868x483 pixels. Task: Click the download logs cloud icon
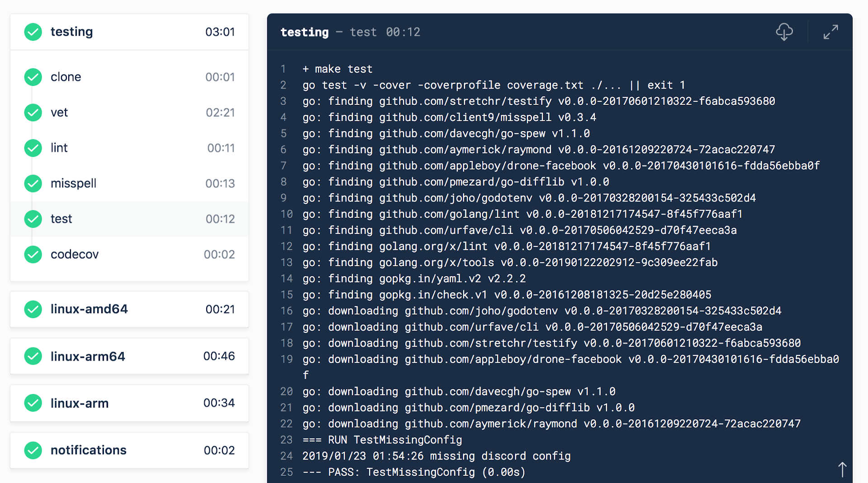(x=784, y=32)
